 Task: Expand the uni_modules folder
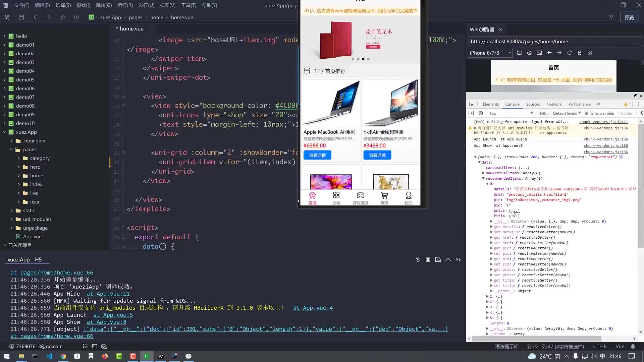tap(11, 219)
